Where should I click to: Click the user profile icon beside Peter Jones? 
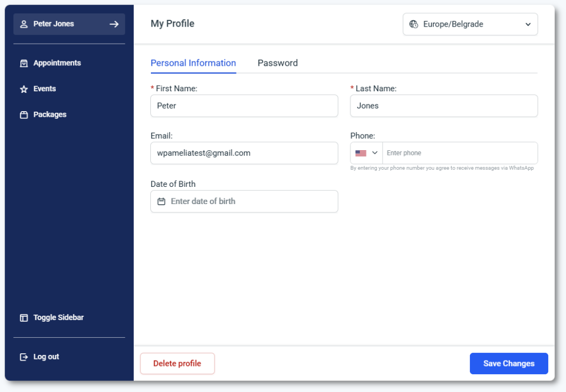tap(24, 24)
